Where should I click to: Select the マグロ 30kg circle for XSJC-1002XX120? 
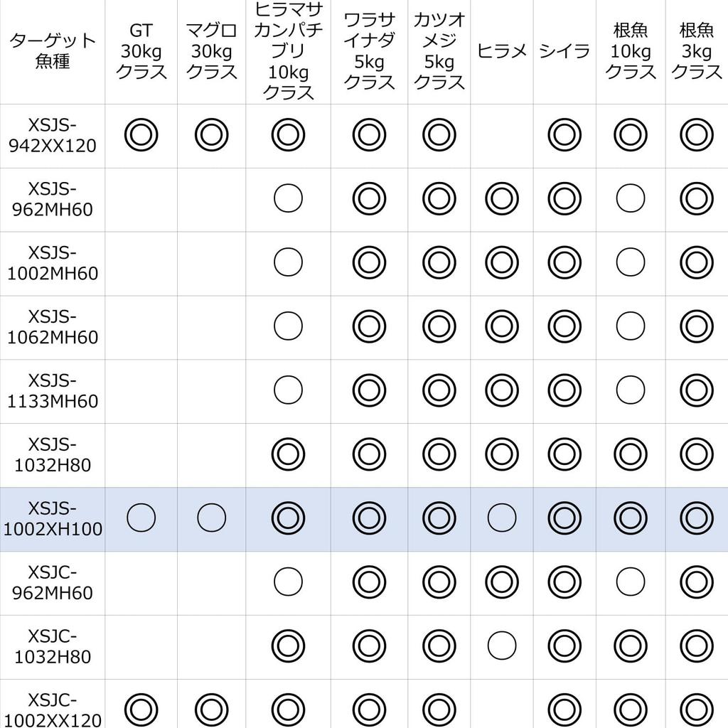tap(211, 710)
